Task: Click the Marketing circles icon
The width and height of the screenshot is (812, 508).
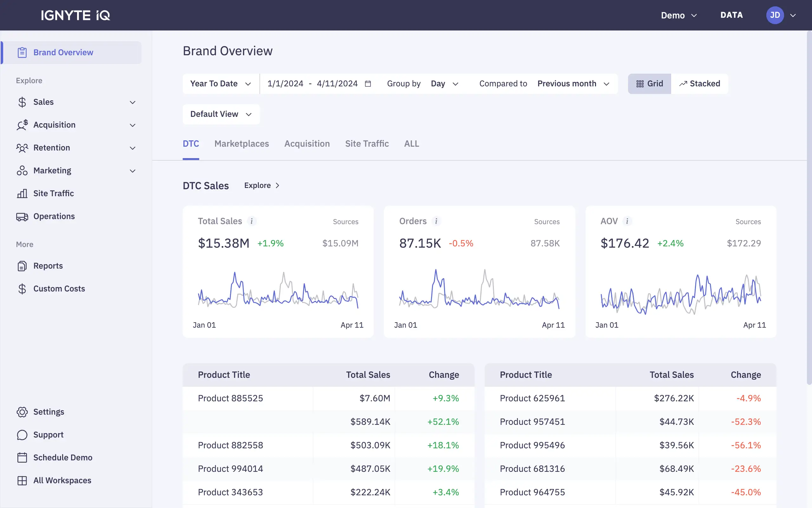Action: click(22, 171)
